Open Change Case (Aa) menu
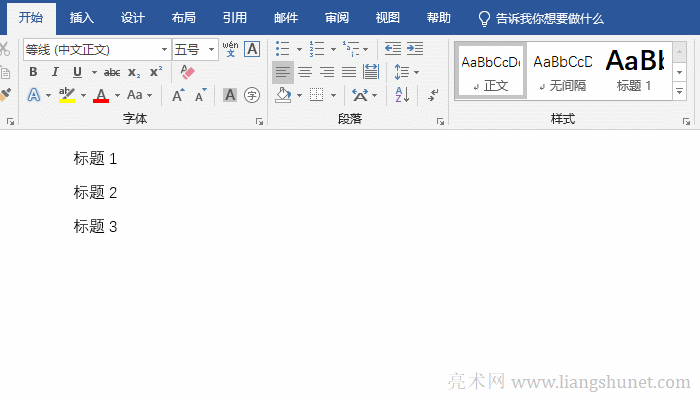Image resolution: width=700 pixels, height=400 pixels. click(x=135, y=95)
